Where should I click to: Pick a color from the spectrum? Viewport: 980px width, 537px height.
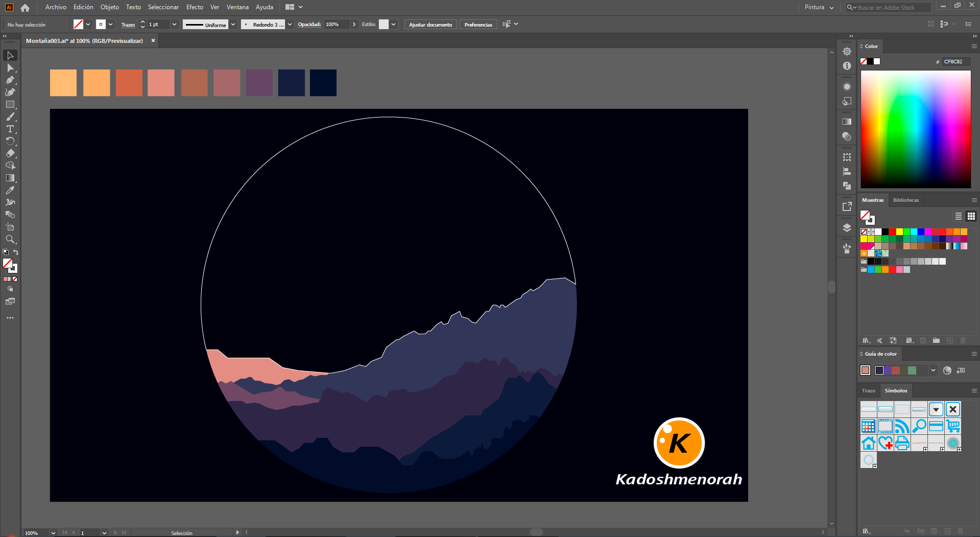click(916, 129)
